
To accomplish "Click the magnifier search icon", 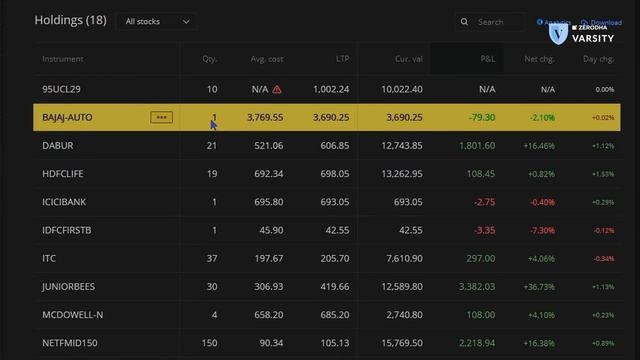I will 464,22.
